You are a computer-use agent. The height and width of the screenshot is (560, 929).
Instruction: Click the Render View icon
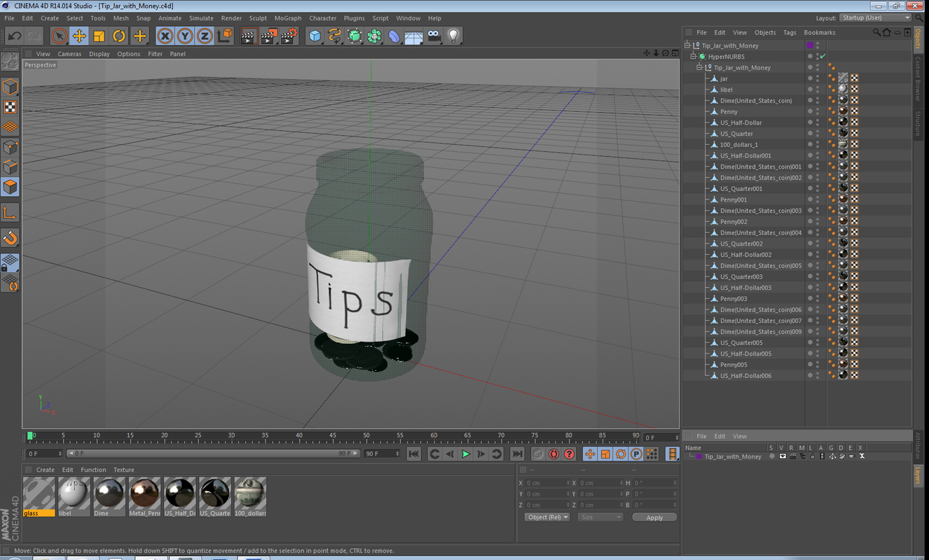249,36
